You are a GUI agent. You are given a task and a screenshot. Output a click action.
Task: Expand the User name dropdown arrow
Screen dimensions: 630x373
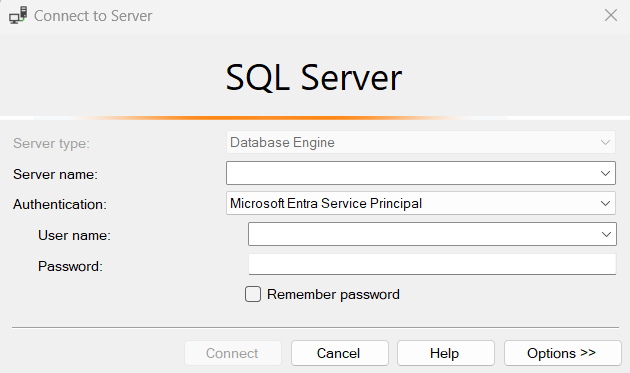click(x=606, y=234)
